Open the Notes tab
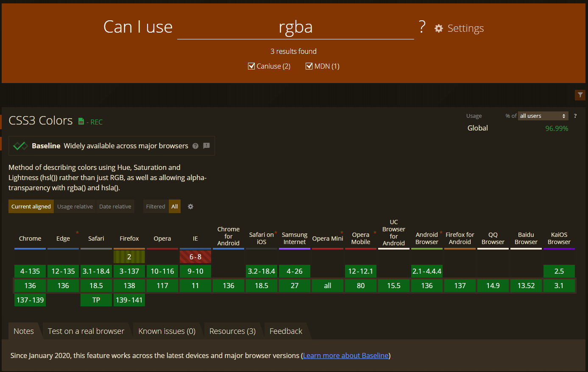This screenshot has height=372, width=588. point(24,331)
